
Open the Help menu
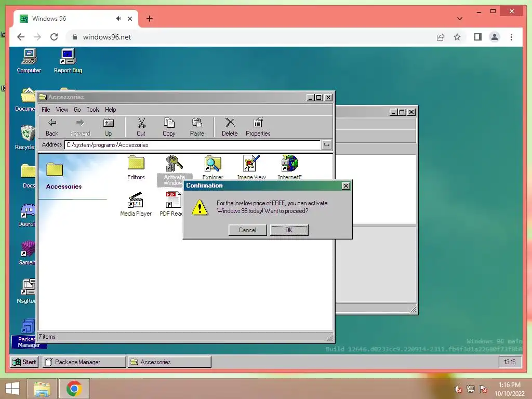coord(110,110)
